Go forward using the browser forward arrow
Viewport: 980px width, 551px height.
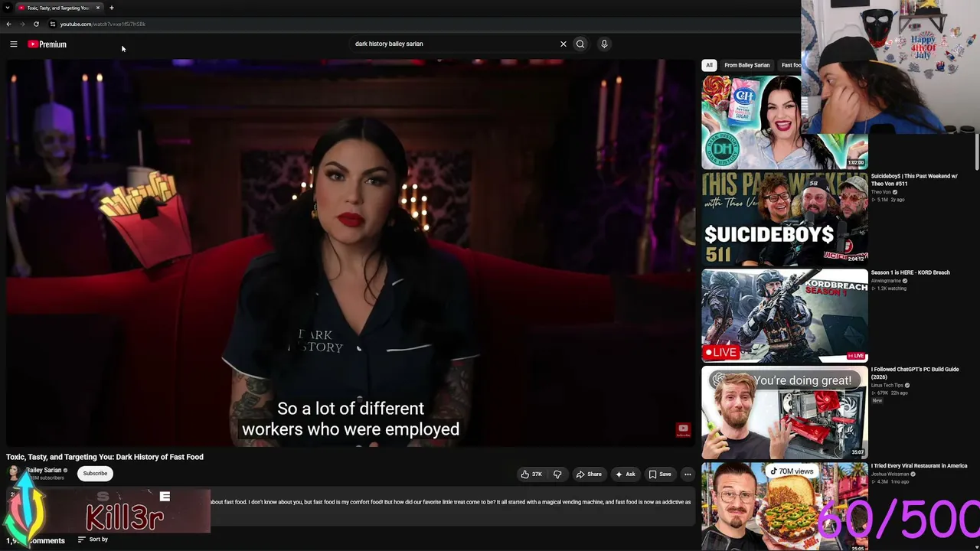tap(22, 24)
